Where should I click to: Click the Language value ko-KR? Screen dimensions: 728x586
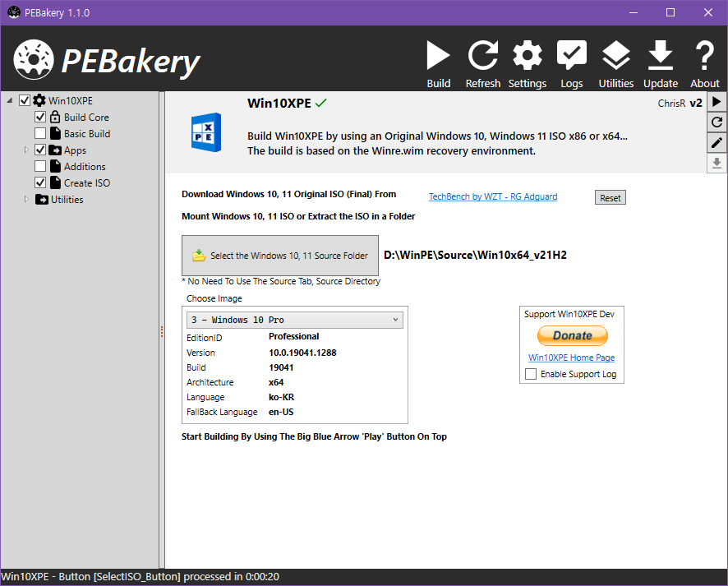(x=281, y=397)
